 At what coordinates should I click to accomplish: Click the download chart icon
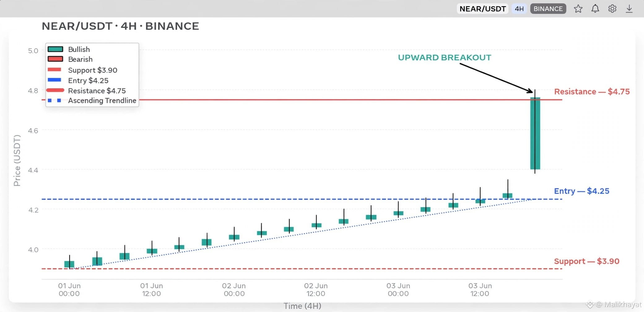coord(629,9)
